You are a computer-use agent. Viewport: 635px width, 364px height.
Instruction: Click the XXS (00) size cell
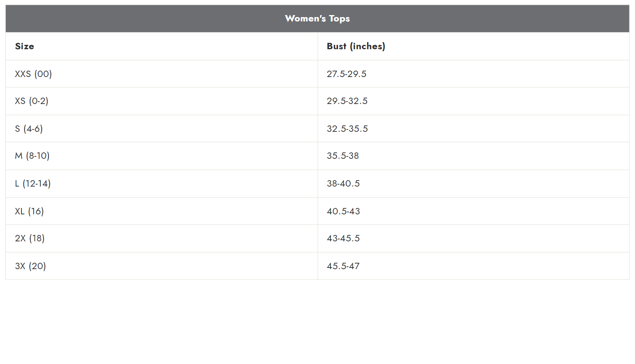[162, 74]
